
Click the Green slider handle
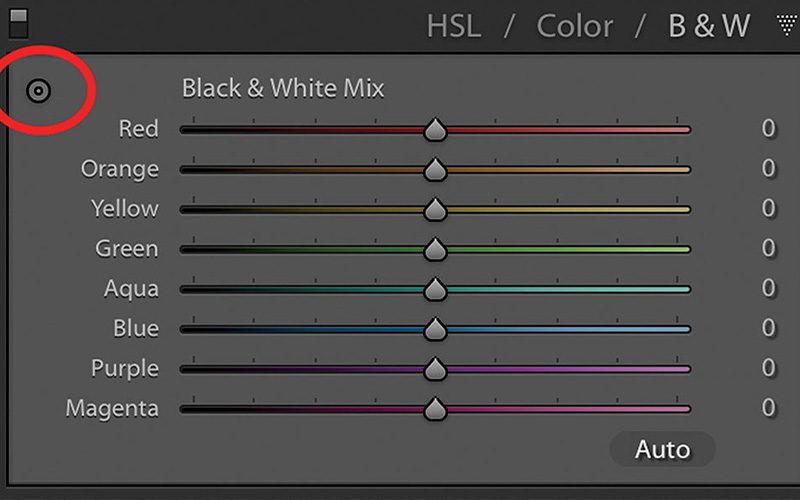pos(434,249)
